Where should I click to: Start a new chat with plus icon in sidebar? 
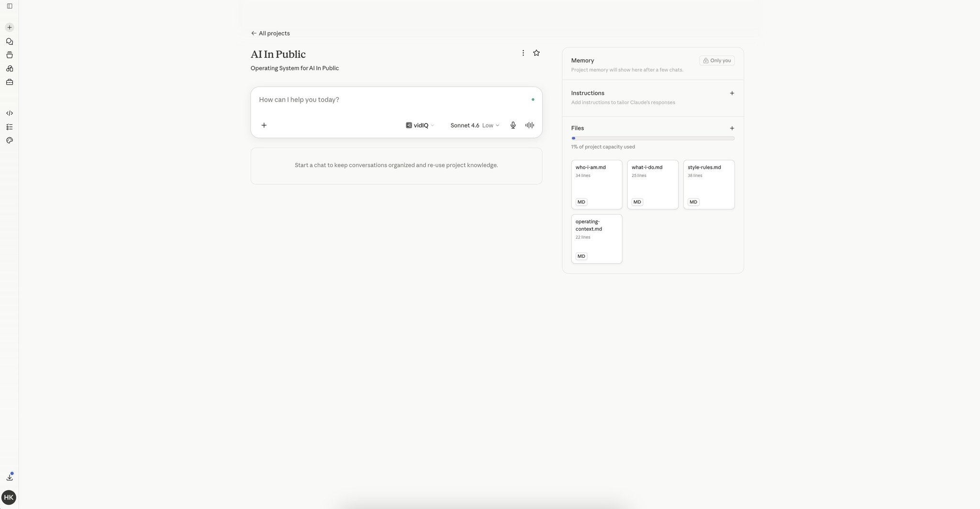[9, 27]
